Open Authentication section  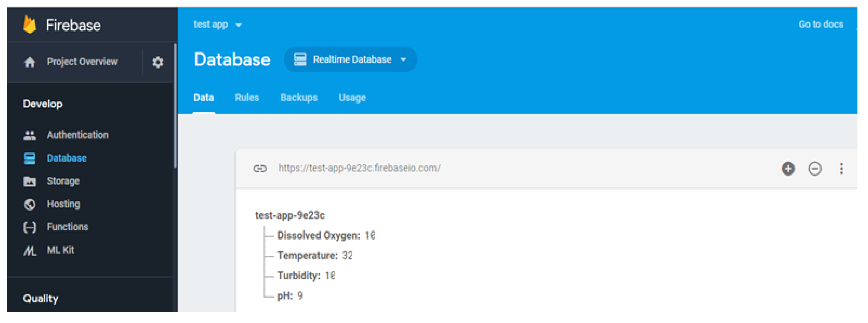[x=78, y=135]
